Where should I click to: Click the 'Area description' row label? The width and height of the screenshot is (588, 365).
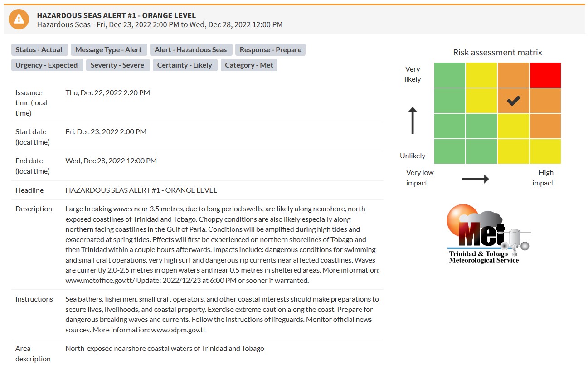point(33,354)
